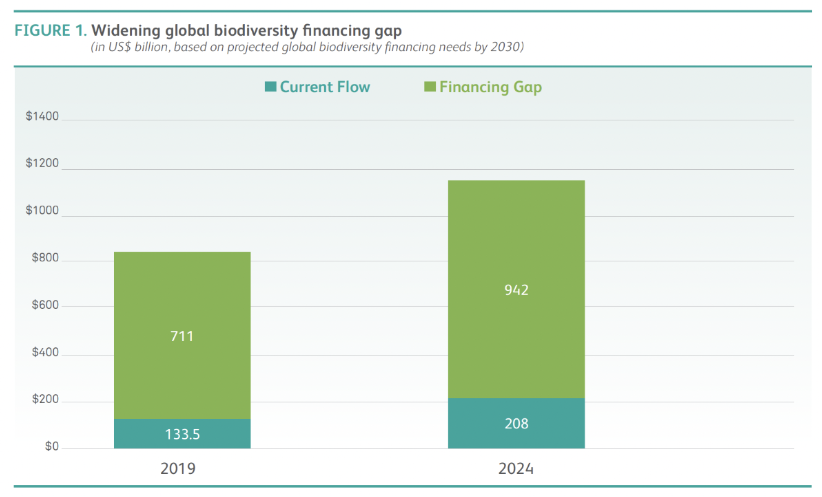
Task: Click the FIGURE 1. heading text
Action: (50, 30)
